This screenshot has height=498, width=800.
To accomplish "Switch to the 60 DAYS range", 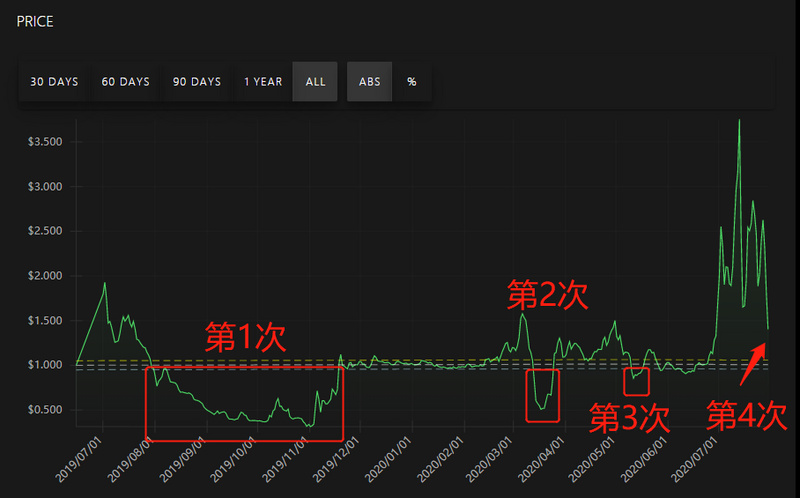I will click(126, 82).
